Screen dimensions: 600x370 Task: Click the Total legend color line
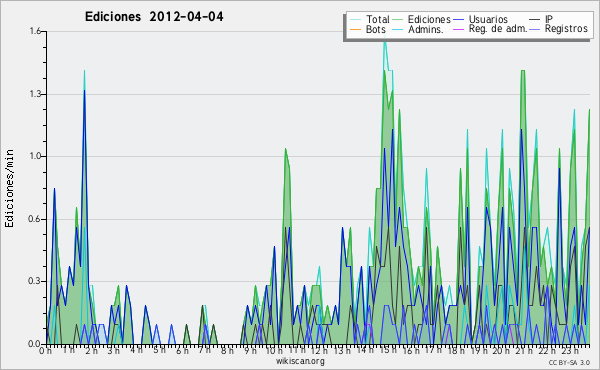pos(355,20)
